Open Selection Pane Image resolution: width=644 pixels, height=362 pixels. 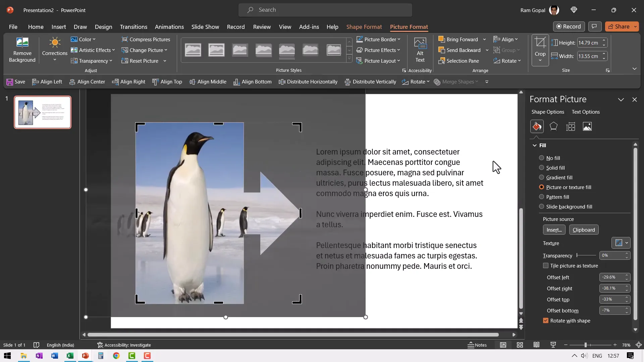459,61
